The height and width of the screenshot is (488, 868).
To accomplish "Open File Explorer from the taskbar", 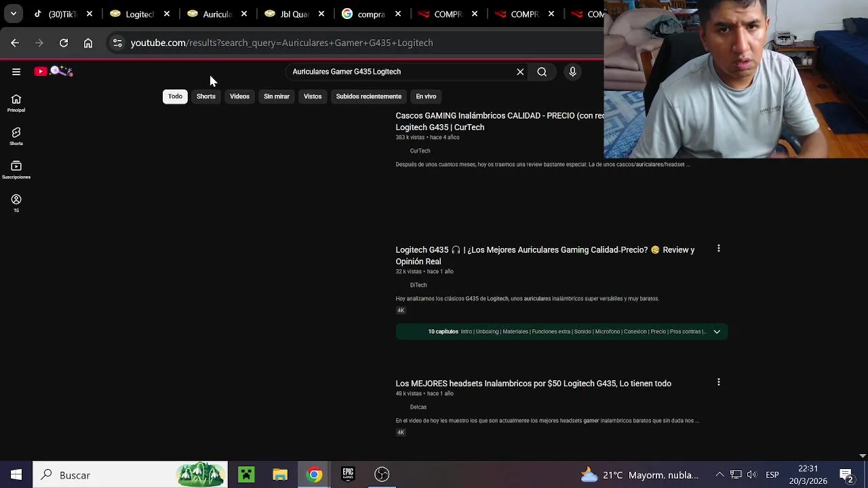I will coord(280,474).
